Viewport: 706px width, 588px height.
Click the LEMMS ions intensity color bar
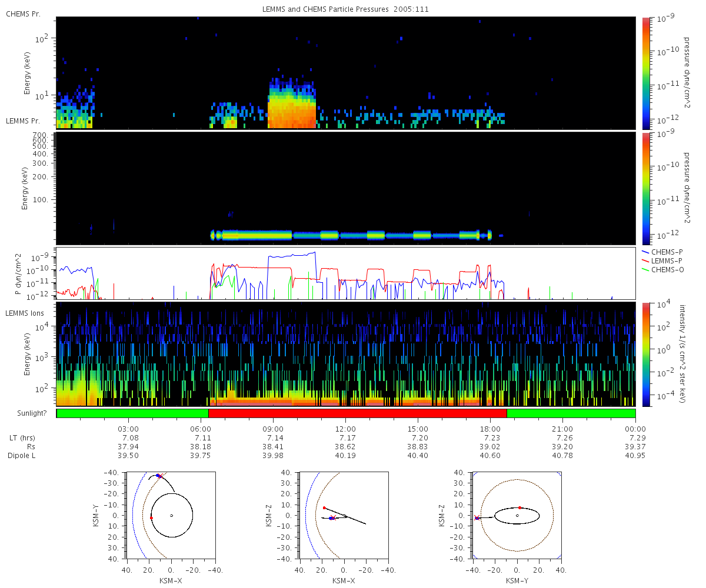pyautogui.click(x=646, y=354)
